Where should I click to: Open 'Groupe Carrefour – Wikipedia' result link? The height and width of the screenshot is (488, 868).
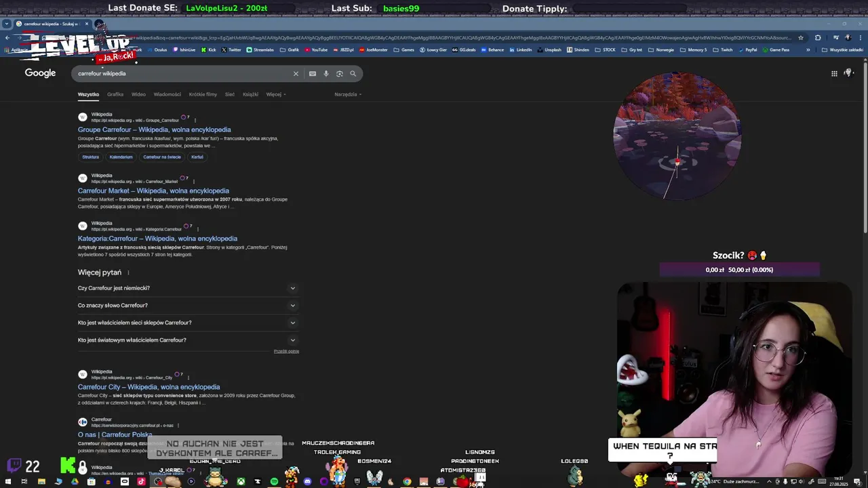154,129
